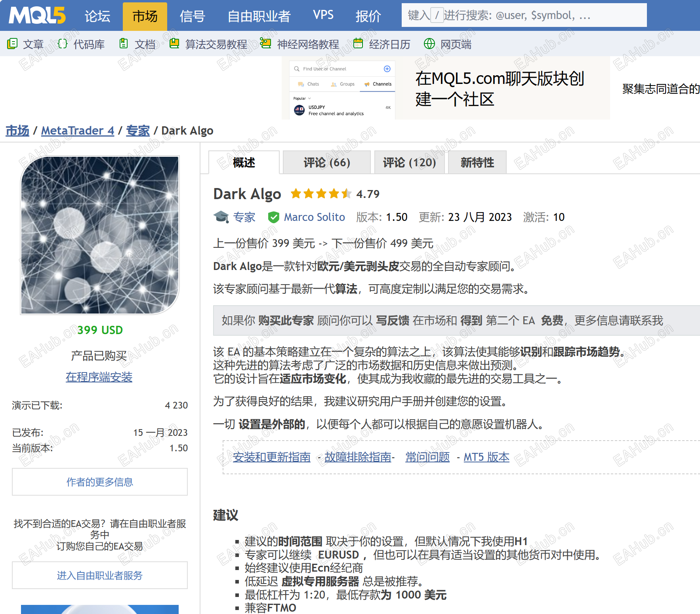This screenshot has width=700, height=614.
Task: Click the graduation cap expert icon
Action: pyautogui.click(x=221, y=217)
